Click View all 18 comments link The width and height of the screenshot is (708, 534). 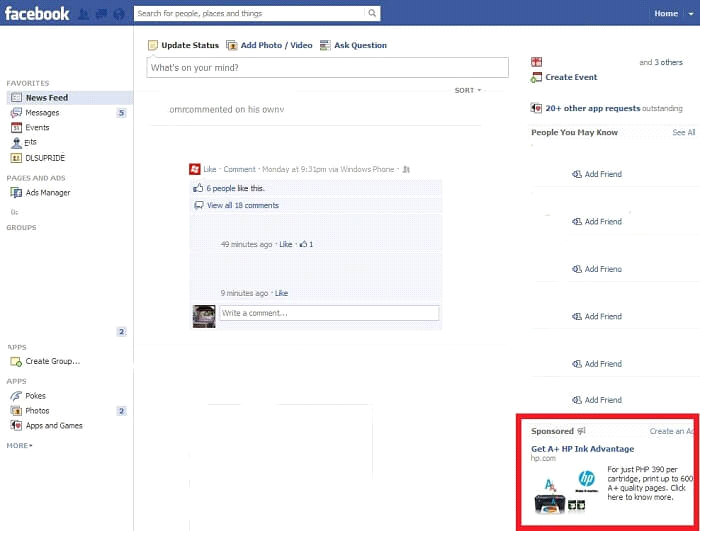[x=242, y=205]
